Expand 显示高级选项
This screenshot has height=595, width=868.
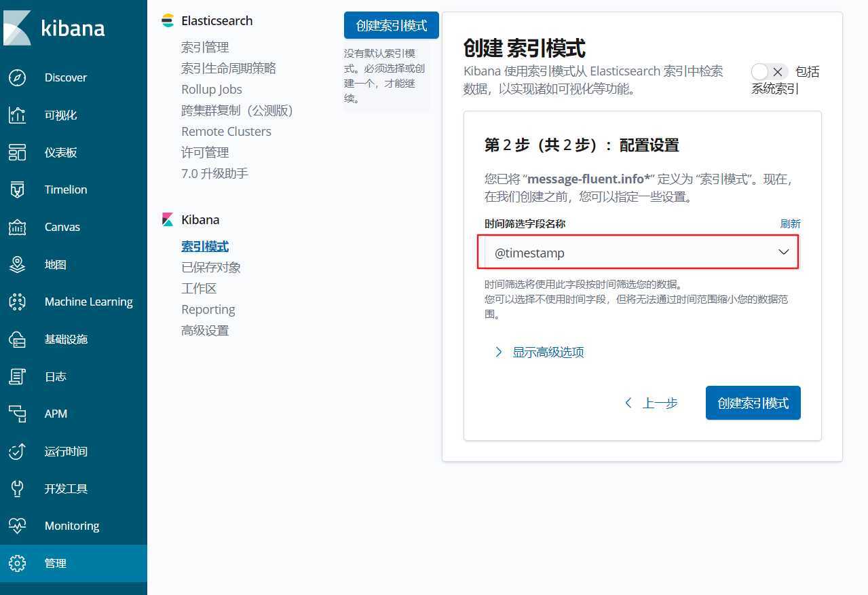[x=540, y=352]
